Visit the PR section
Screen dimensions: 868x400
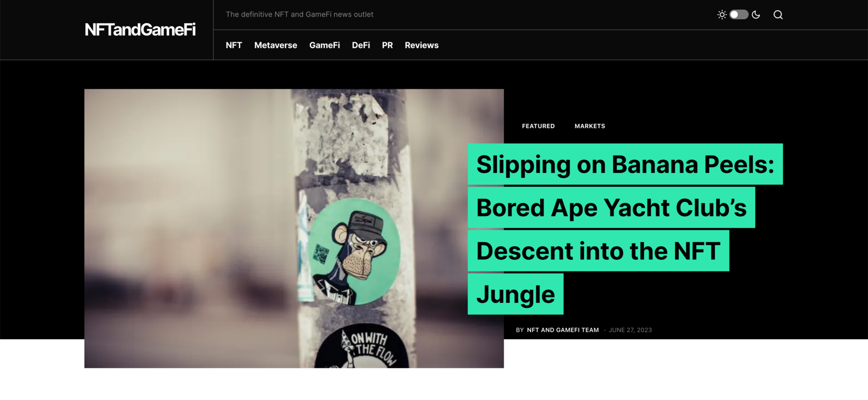[x=388, y=45]
